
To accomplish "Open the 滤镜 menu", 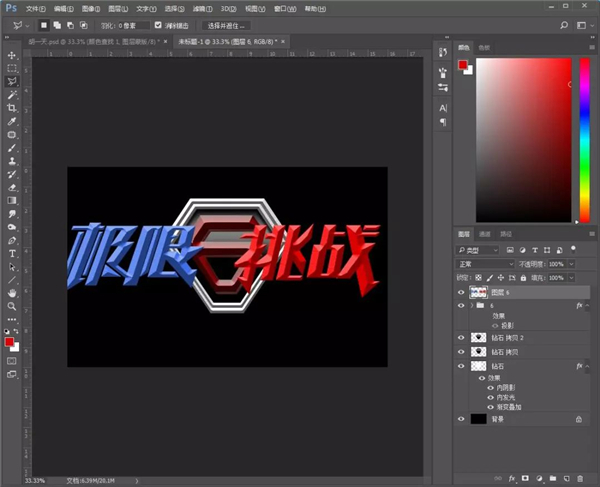I will point(202,8).
